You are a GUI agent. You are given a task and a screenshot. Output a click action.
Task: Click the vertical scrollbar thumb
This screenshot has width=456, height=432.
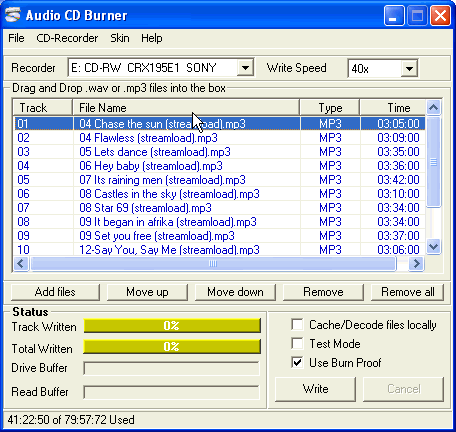point(433,162)
